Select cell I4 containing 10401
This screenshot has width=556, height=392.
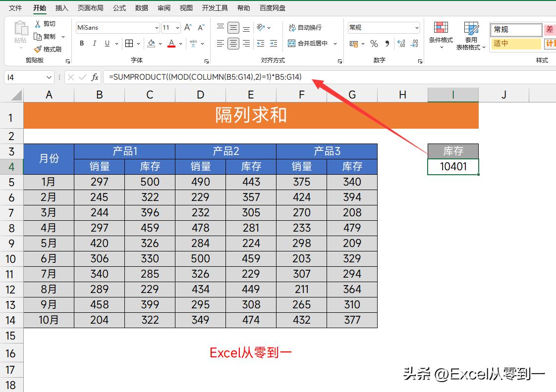tap(452, 166)
